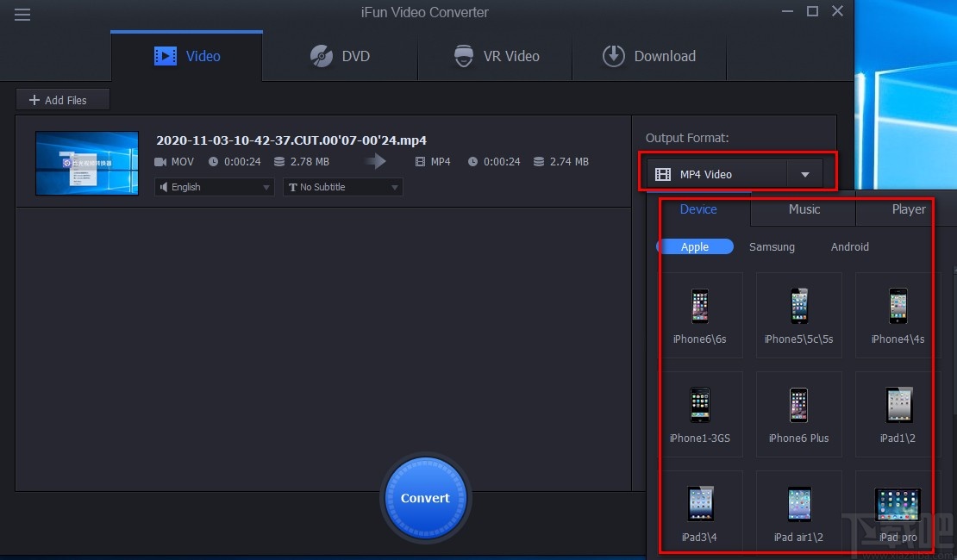
Task: Switch to the VR Video tab
Action: pyautogui.click(x=496, y=56)
